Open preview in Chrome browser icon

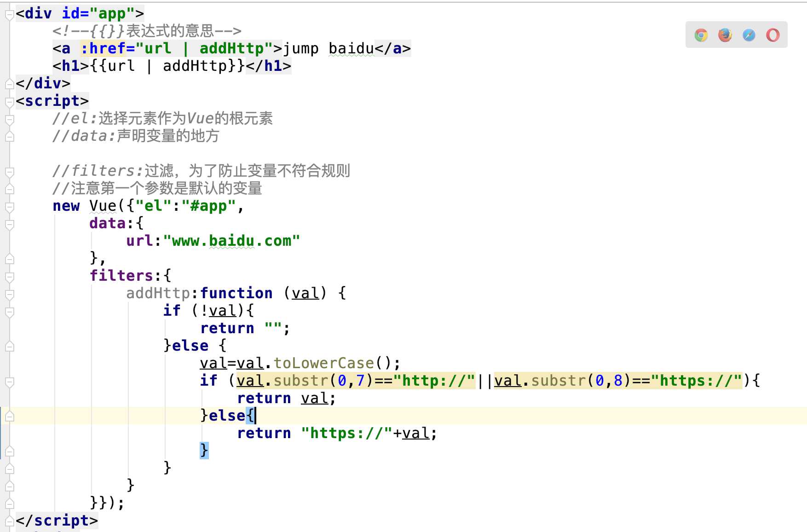tap(701, 35)
